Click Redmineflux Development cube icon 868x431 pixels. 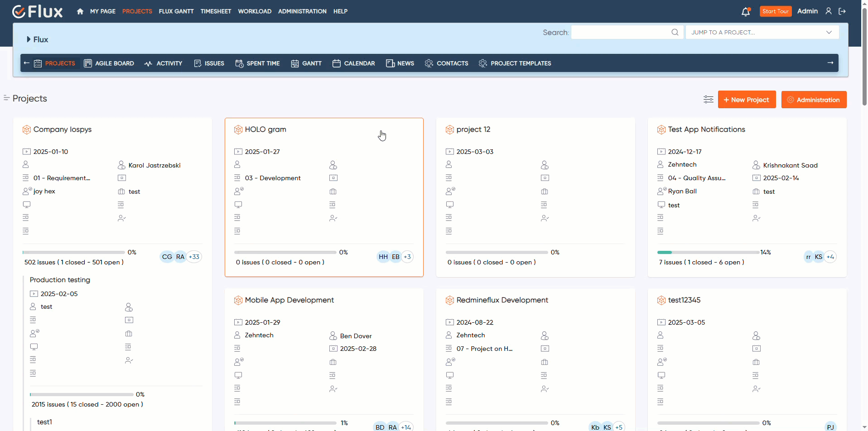(x=450, y=300)
